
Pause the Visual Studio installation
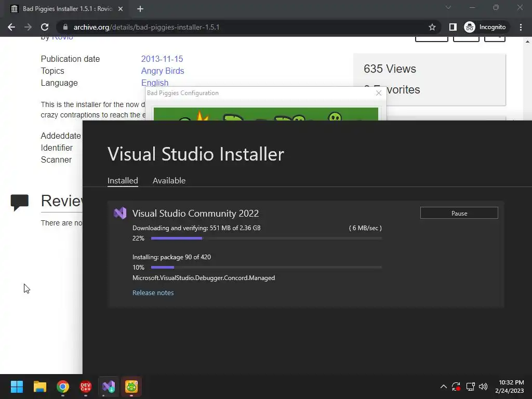(x=459, y=213)
